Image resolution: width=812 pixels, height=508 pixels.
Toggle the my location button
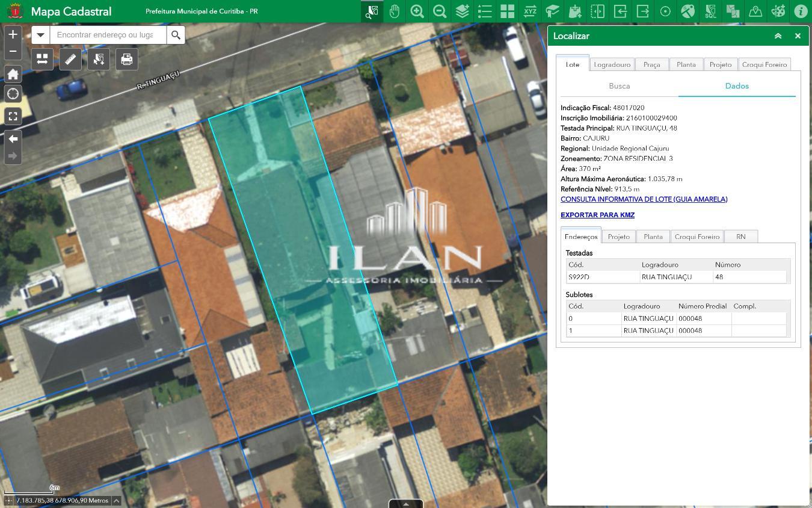pyautogui.click(x=13, y=94)
